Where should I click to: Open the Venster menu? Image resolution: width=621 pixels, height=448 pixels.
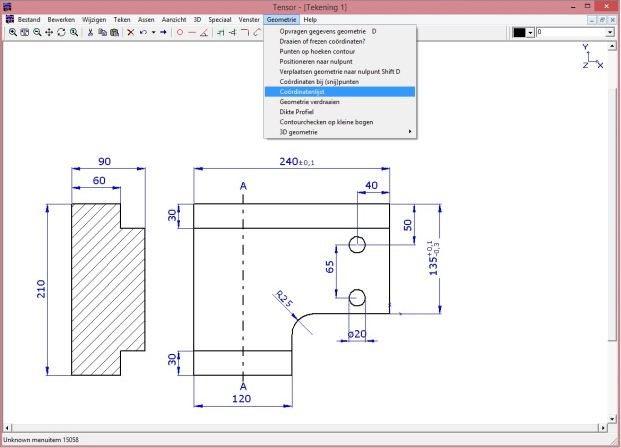249,19
